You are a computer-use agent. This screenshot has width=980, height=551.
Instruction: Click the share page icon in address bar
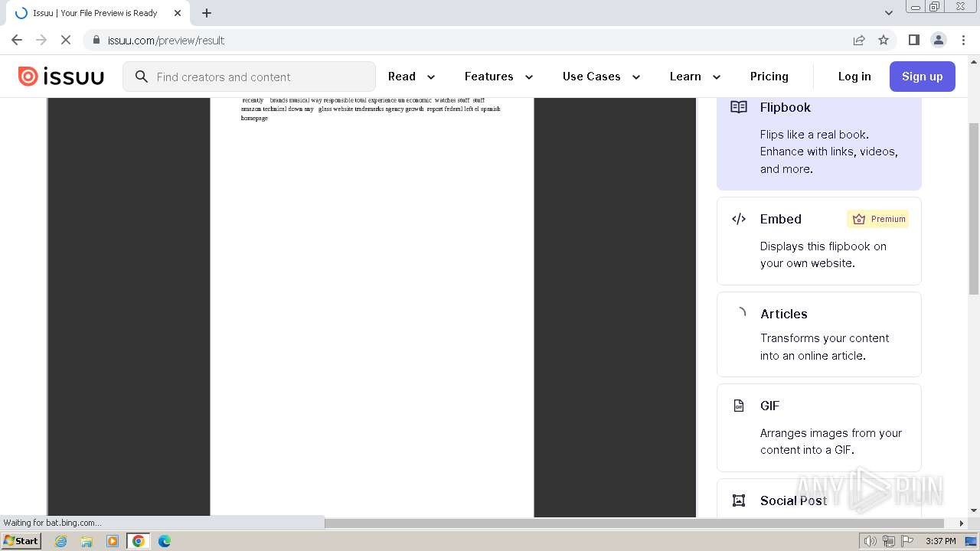pos(859,40)
